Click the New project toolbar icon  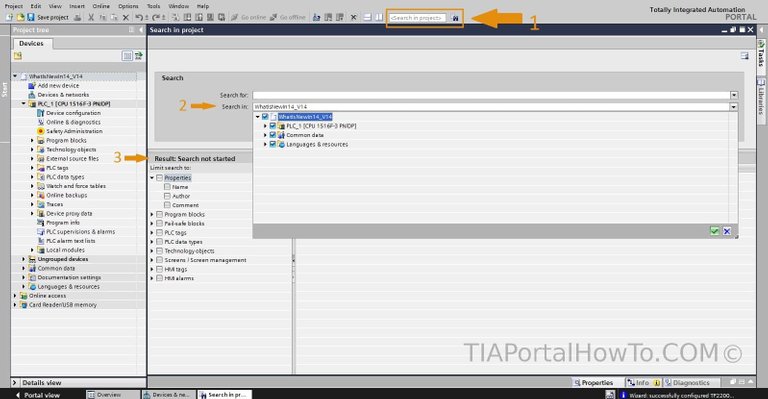[x=9, y=17]
